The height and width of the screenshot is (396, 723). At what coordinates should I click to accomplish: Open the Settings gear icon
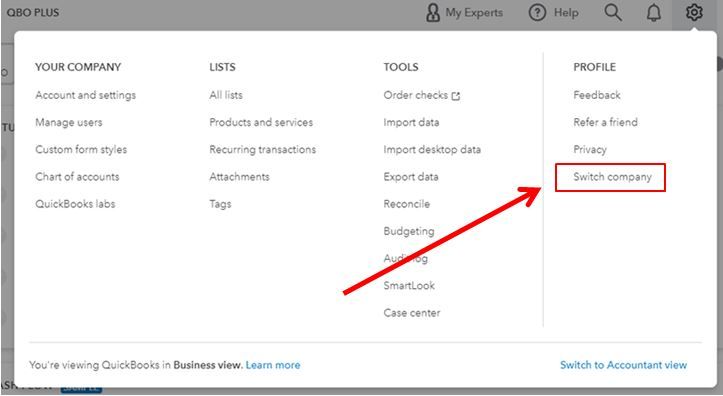[694, 12]
